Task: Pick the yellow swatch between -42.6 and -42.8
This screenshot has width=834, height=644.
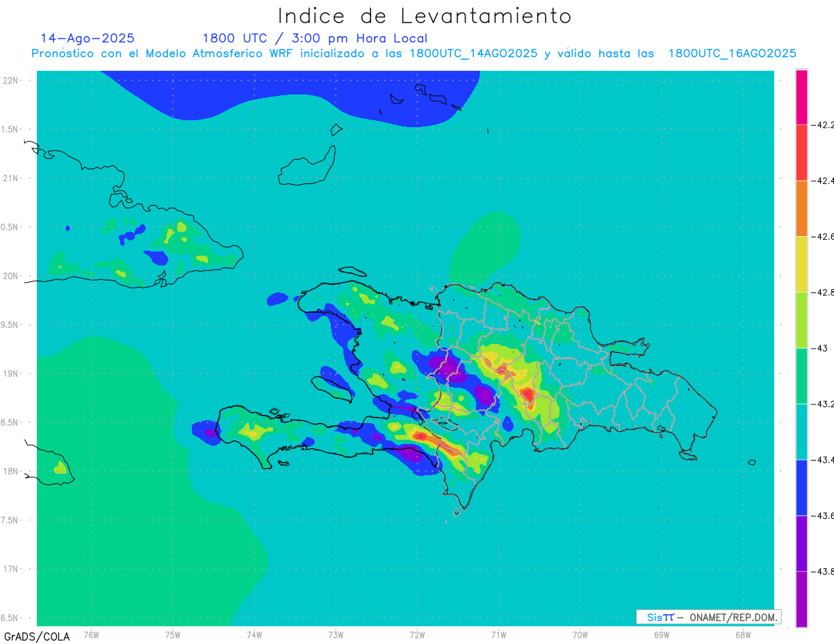Action: [x=801, y=264]
